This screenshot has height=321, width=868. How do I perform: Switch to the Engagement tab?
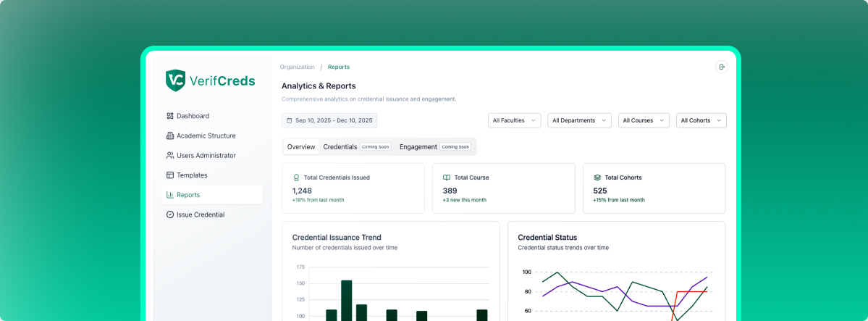(x=436, y=147)
